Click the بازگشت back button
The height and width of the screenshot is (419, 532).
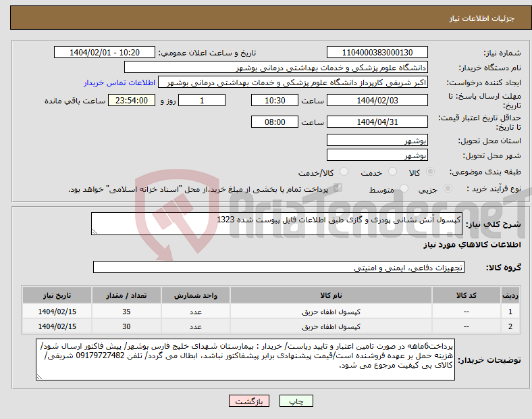click(x=249, y=401)
